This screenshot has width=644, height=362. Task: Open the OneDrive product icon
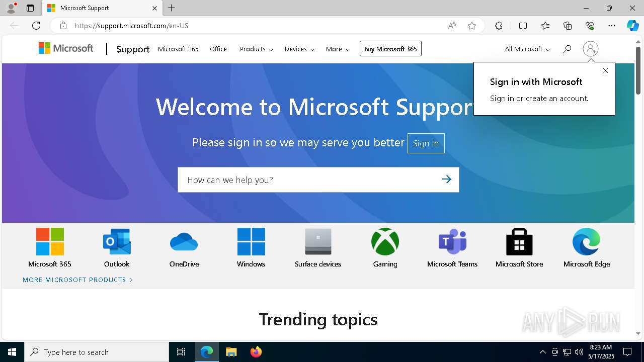[x=184, y=242]
